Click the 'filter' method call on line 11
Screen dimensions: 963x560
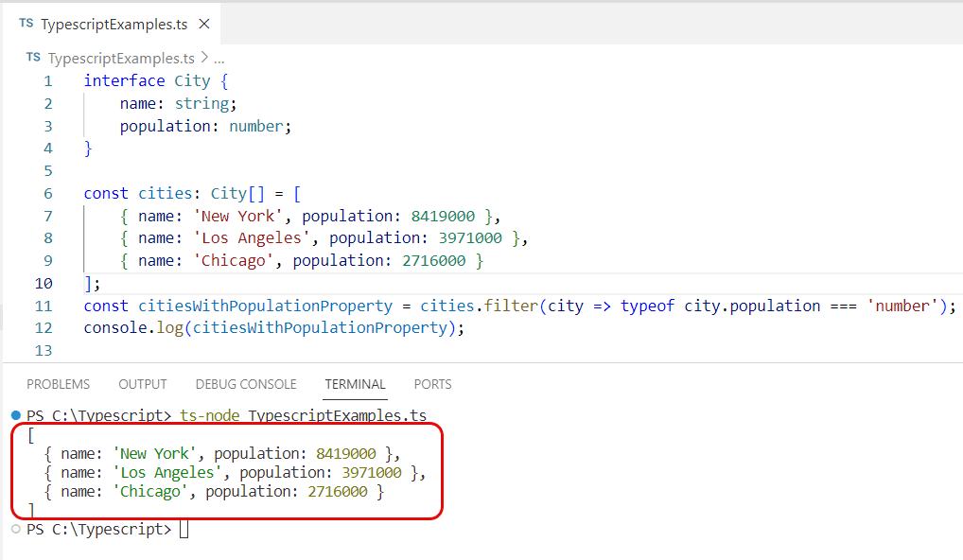(x=511, y=306)
